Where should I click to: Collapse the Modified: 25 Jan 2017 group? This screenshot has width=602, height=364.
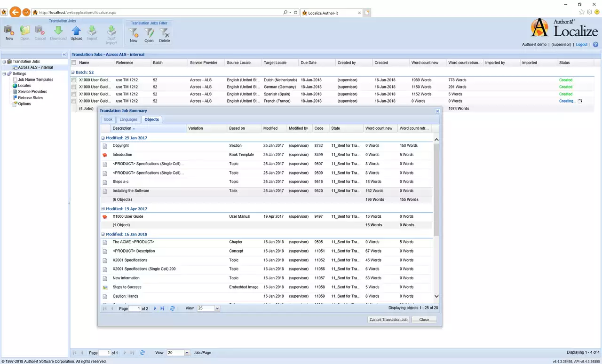click(103, 138)
